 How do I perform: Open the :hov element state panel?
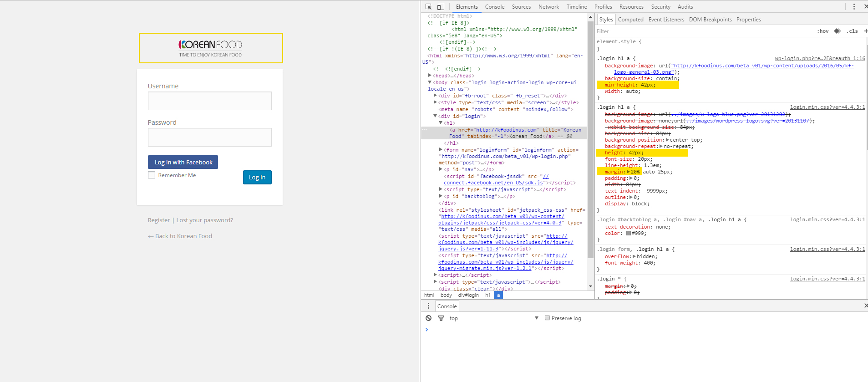(823, 31)
